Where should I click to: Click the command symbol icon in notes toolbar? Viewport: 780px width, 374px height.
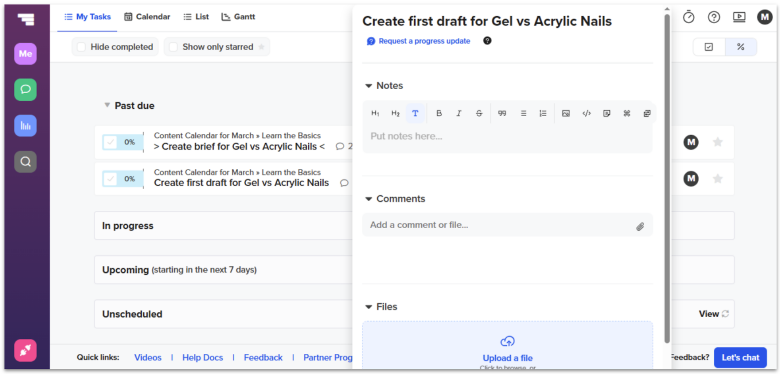tap(627, 113)
